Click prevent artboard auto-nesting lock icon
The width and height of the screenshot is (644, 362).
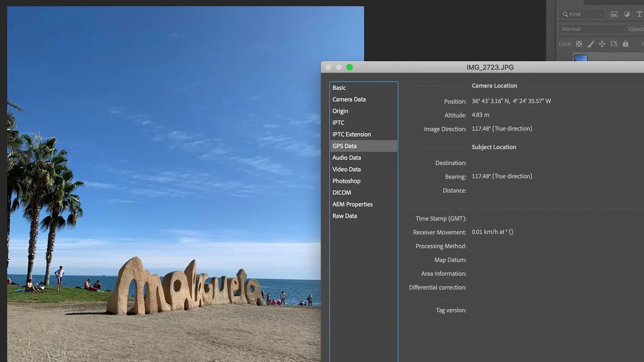point(614,44)
